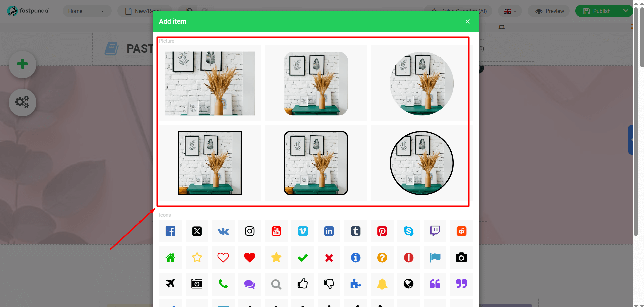
Task: Select the thumbs up icon
Action: tap(303, 284)
